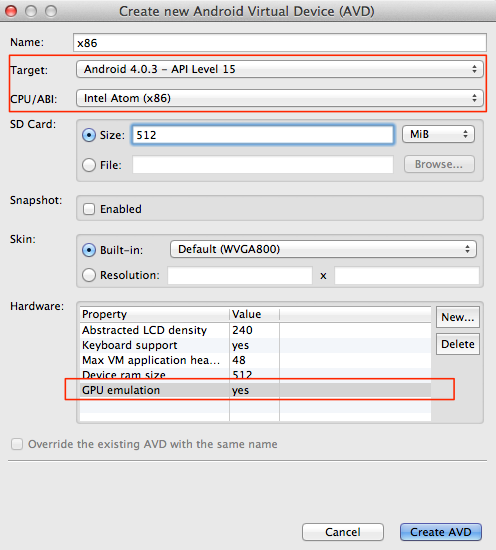
Task: Click the SD Card file path field
Action: click(x=263, y=165)
